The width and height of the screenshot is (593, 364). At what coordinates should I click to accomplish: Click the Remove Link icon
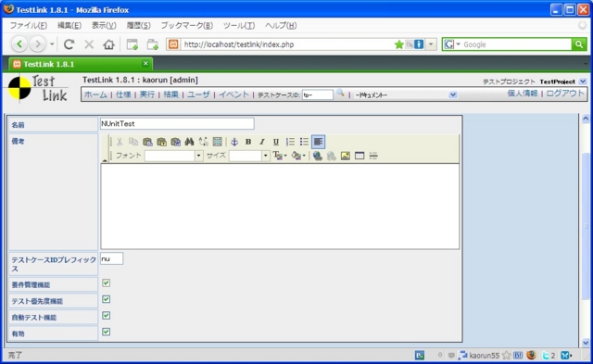pyautogui.click(x=332, y=156)
